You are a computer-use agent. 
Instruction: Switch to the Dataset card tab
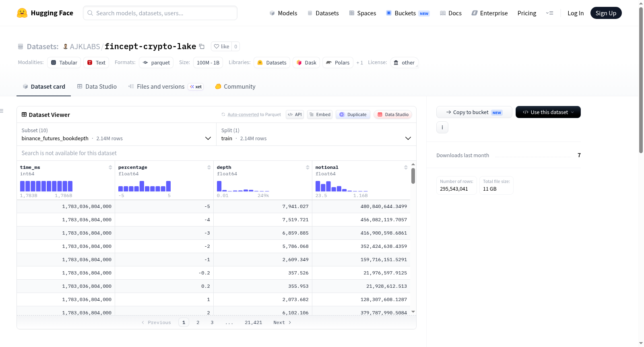point(44,87)
